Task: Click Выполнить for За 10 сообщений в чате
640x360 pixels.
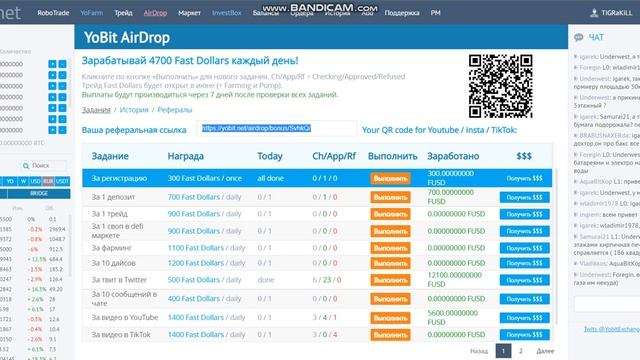Action: click(x=390, y=299)
